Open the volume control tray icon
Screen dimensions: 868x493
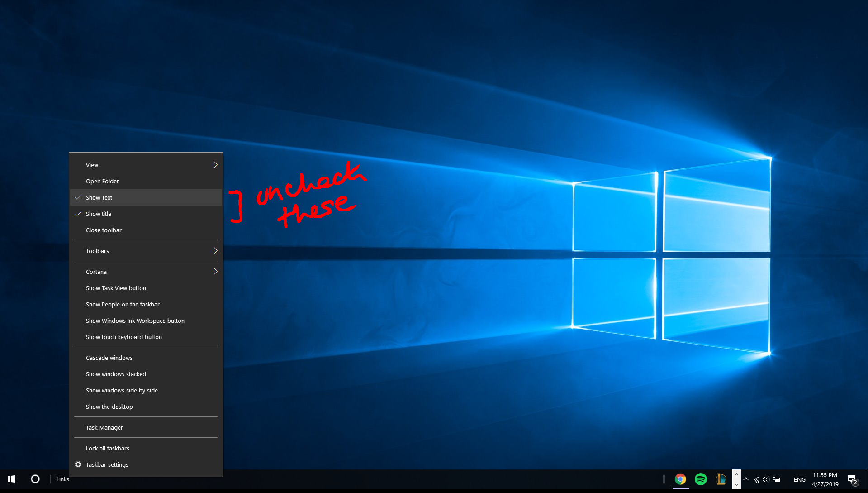point(765,479)
